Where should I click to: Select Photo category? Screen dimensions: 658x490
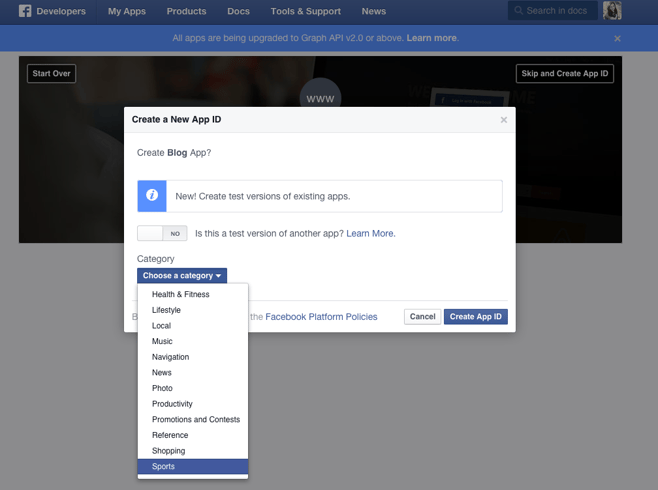[x=193, y=388]
